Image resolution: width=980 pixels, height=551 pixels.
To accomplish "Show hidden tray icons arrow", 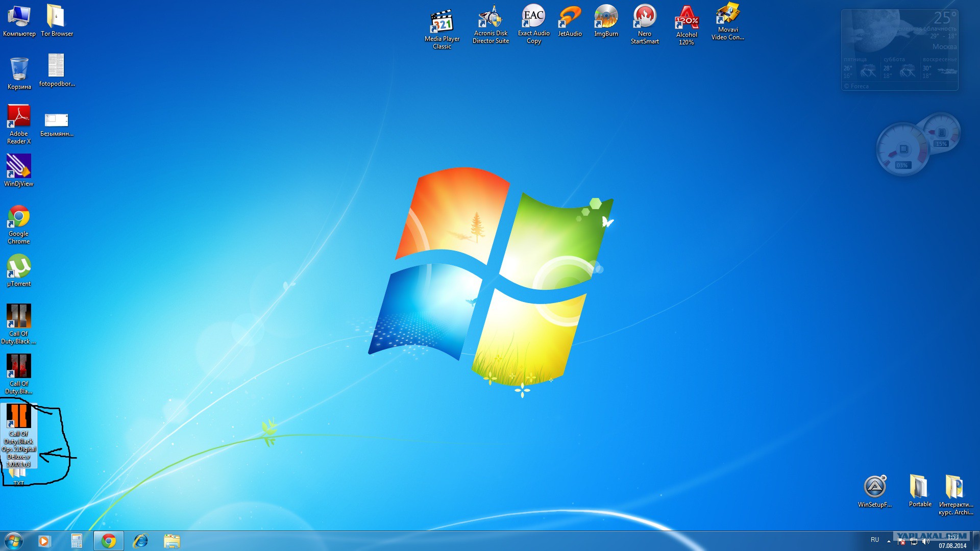I will (889, 541).
